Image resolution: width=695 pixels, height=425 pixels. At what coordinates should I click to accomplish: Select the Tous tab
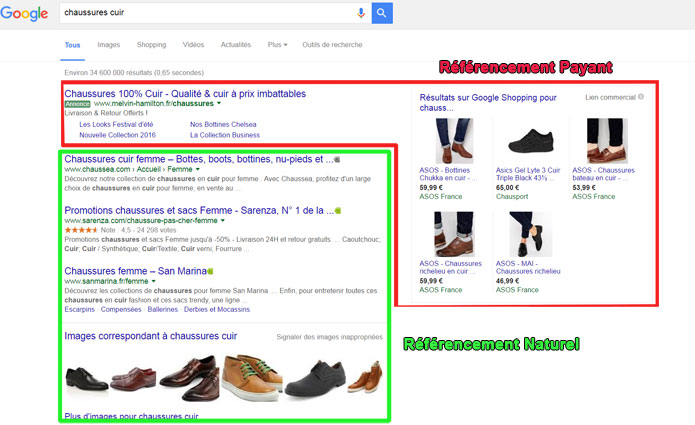tap(72, 45)
